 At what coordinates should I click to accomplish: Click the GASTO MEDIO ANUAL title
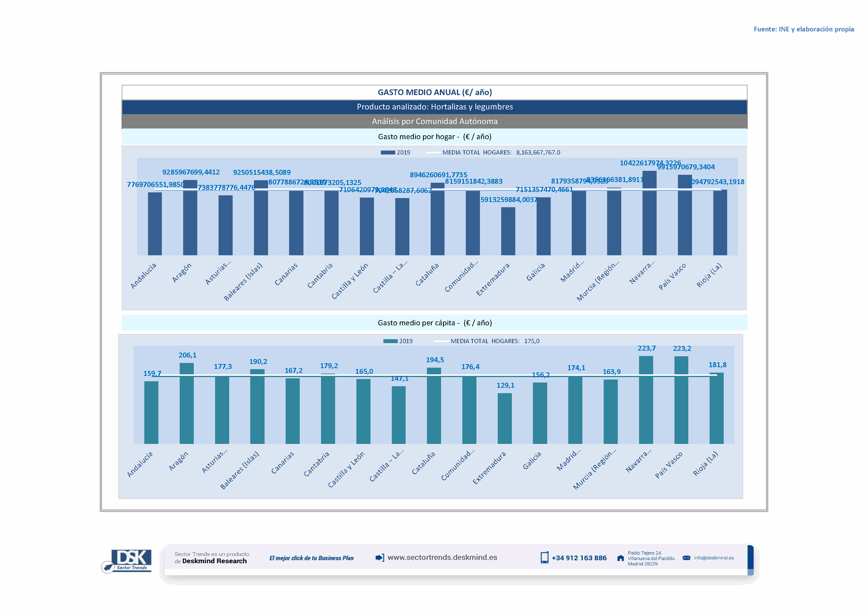point(434,92)
